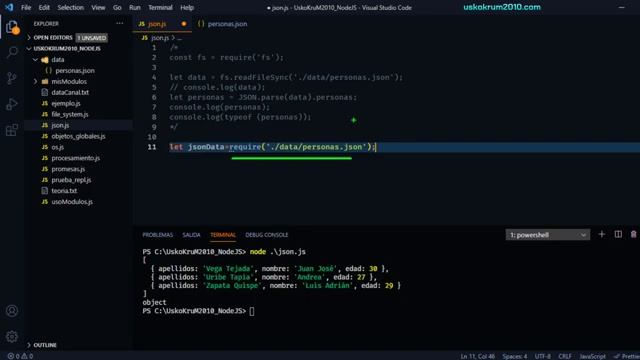Screen dimensions: 640x360
Task: Open the Search view icon
Action: point(12,52)
